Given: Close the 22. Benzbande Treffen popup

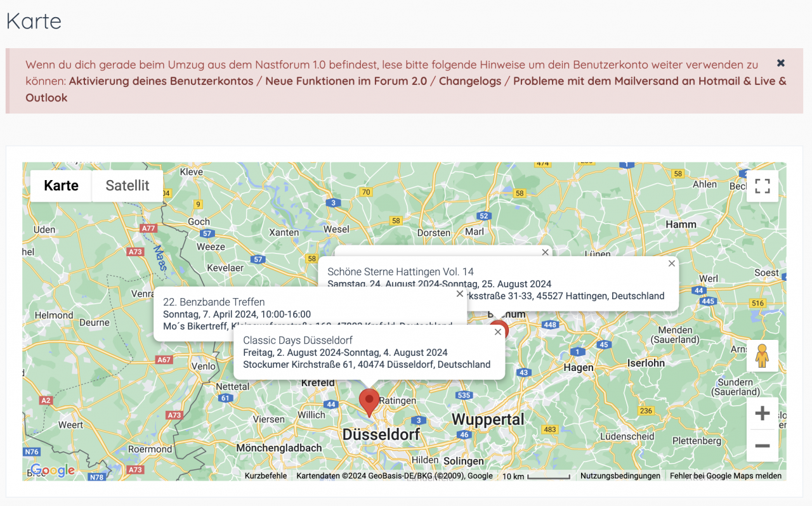Looking at the screenshot, I should (x=460, y=294).
